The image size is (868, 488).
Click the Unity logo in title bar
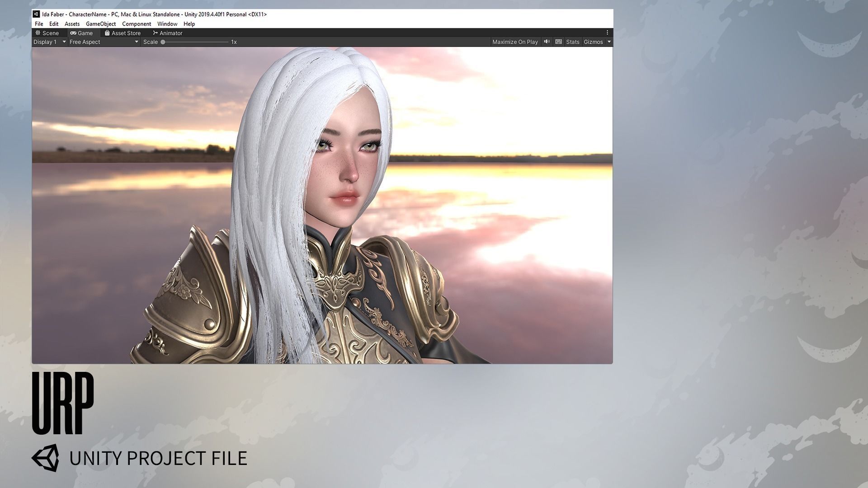pos(36,14)
